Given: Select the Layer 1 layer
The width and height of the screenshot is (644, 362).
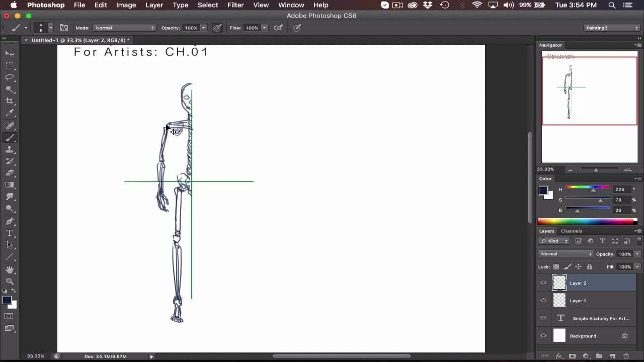Looking at the screenshot, I should coord(594,301).
